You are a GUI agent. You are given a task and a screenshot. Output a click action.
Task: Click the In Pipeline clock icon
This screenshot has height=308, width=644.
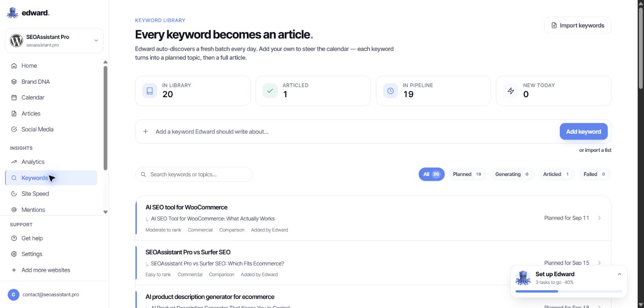(390, 91)
